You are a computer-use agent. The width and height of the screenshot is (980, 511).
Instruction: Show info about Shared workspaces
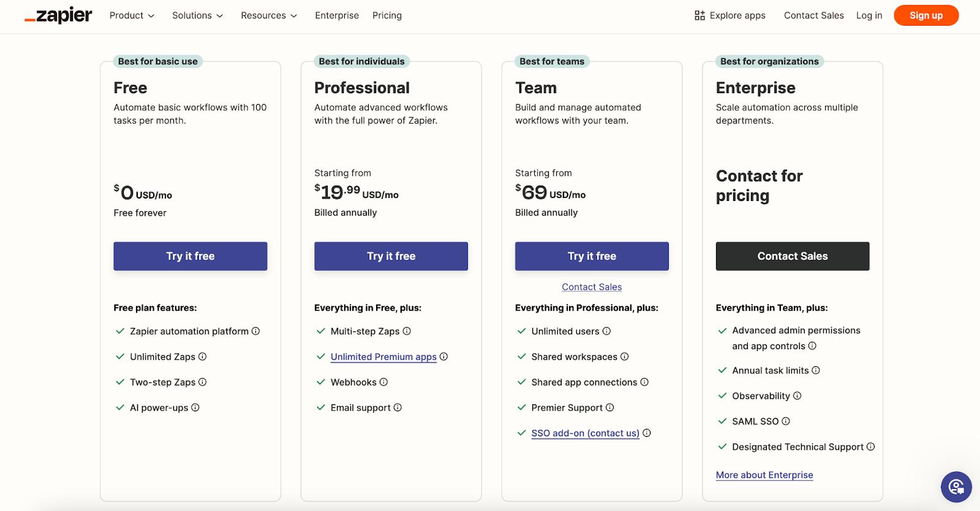[x=625, y=357]
